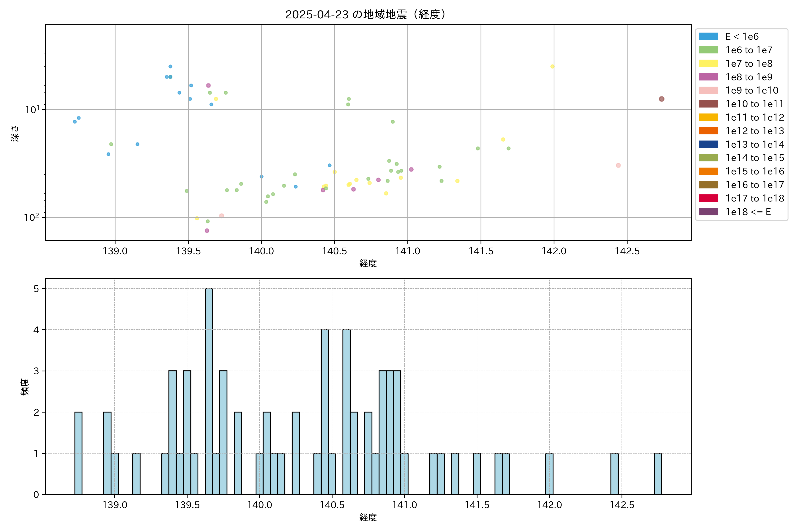
Task: Click the 経度 x-axis label under scatter plot
Action: click(x=368, y=263)
